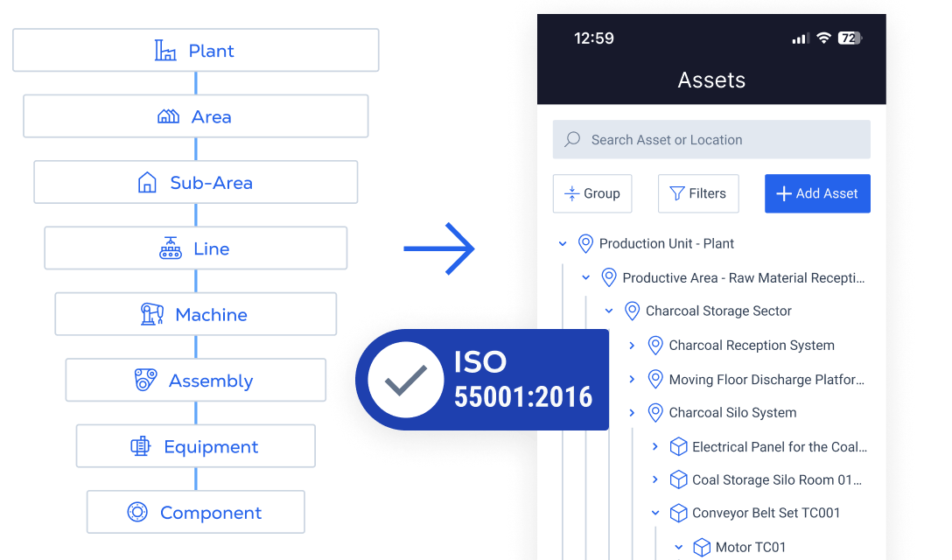This screenshot has width=952, height=560.
Task: Click the motor icon beside Equipment
Action: (140, 447)
